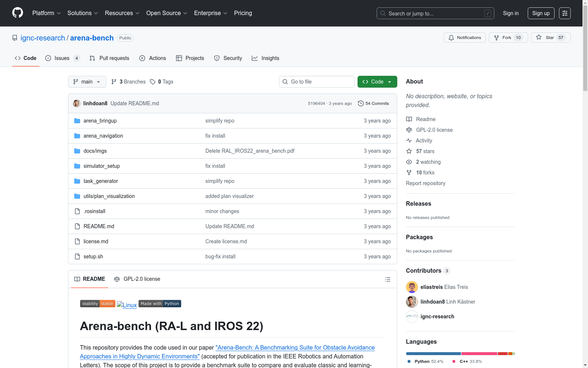Screen dimensions: 588x368
Task: Click the Sign up button
Action: click(541, 13)
